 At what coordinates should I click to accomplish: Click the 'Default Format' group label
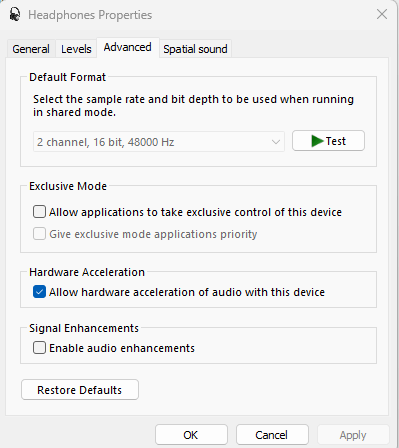pos(67,77)
